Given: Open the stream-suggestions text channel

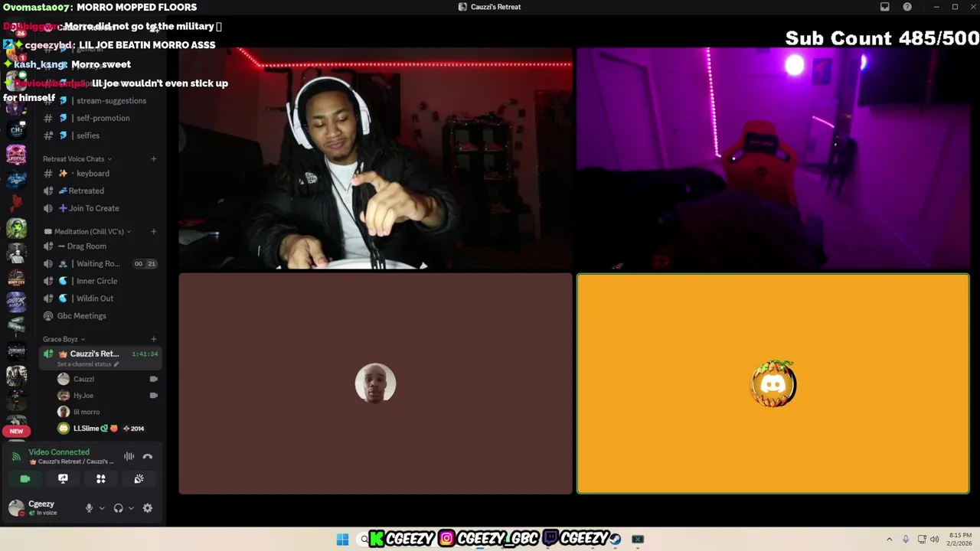Looking at the screenshot, I should tap(100, 100).
